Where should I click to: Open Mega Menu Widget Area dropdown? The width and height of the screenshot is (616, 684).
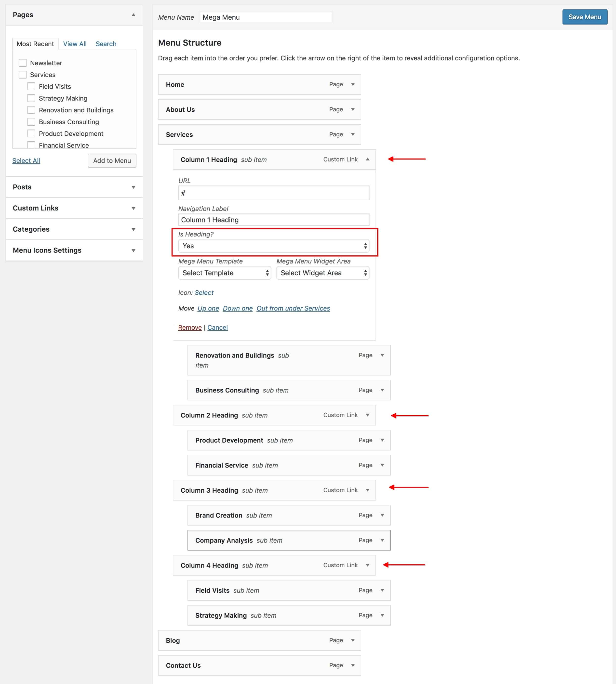(x=322, y=273)
